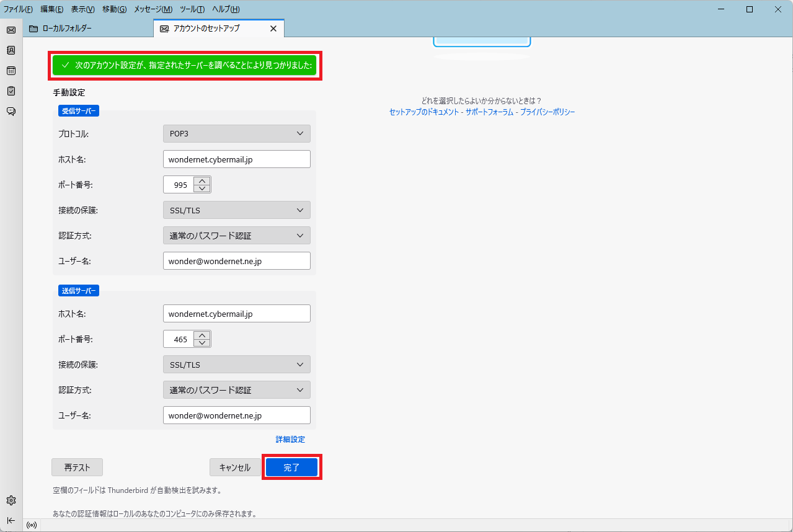The image size is (793, 532).
Task: Open the Address Book space icon
Action: click(11, 50)
